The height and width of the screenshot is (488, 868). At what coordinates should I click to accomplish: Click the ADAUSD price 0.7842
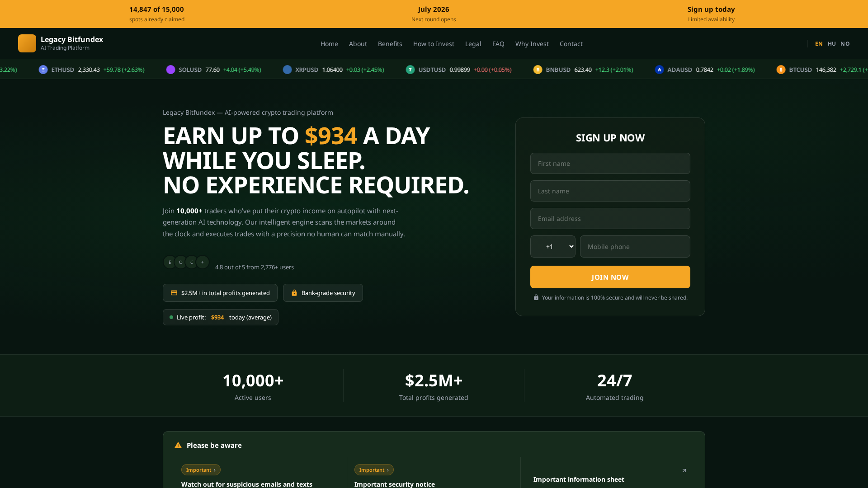click(704, 70)
